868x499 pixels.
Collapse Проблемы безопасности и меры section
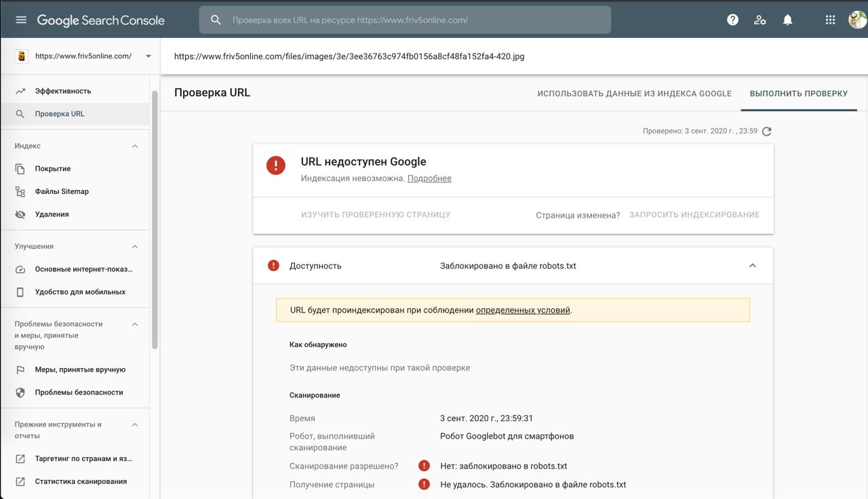click(x=134, y=324)
